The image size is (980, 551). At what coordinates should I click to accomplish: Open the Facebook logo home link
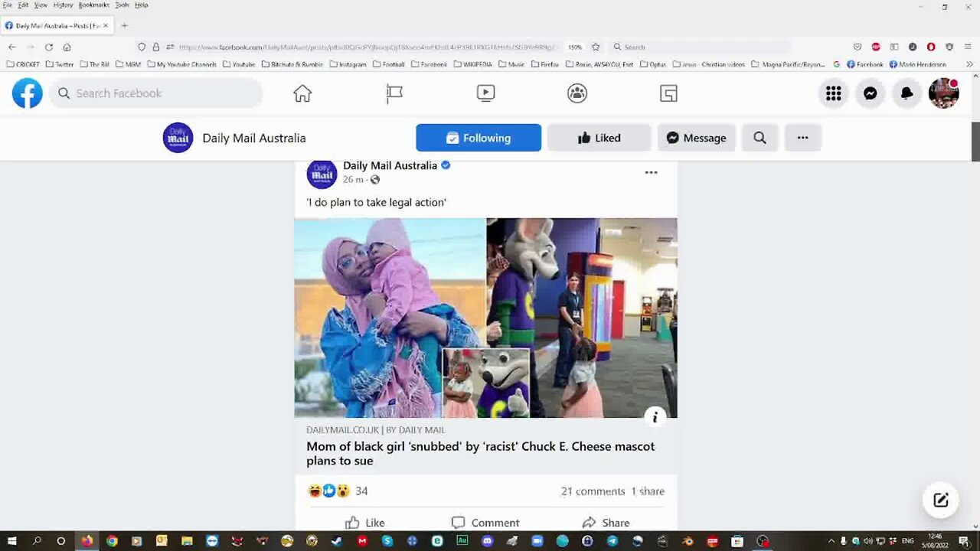point(28,93)
